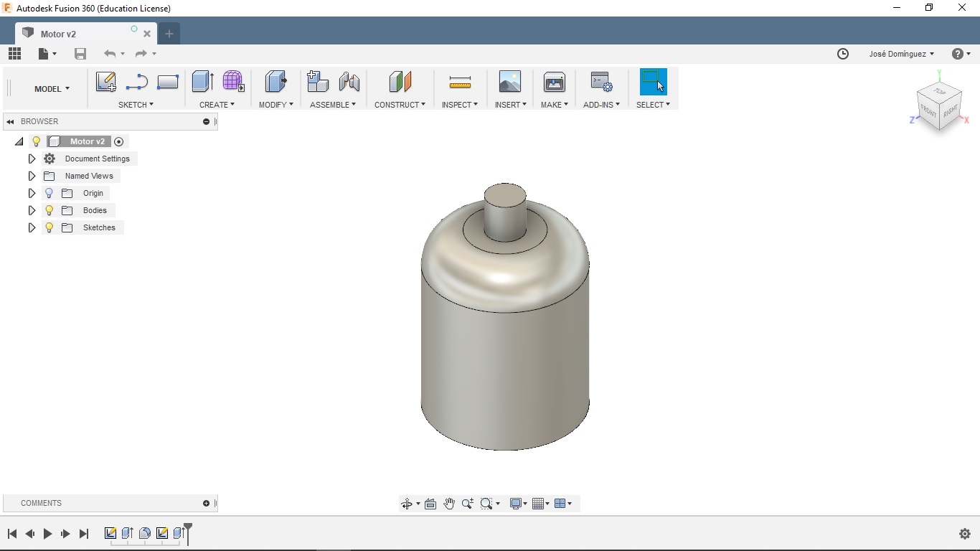This screenshot has height=551, width=980.
Task: Open the SELECT menu
Action: coord(653,105)
